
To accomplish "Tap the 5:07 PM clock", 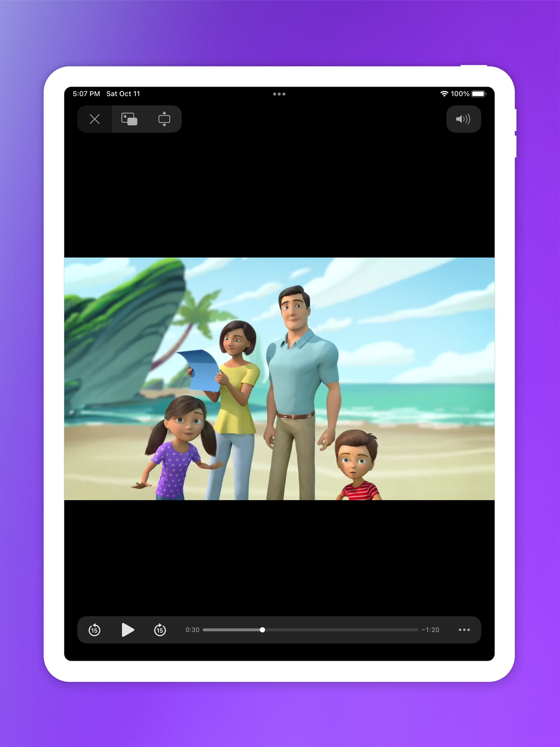I will point(86,94).
